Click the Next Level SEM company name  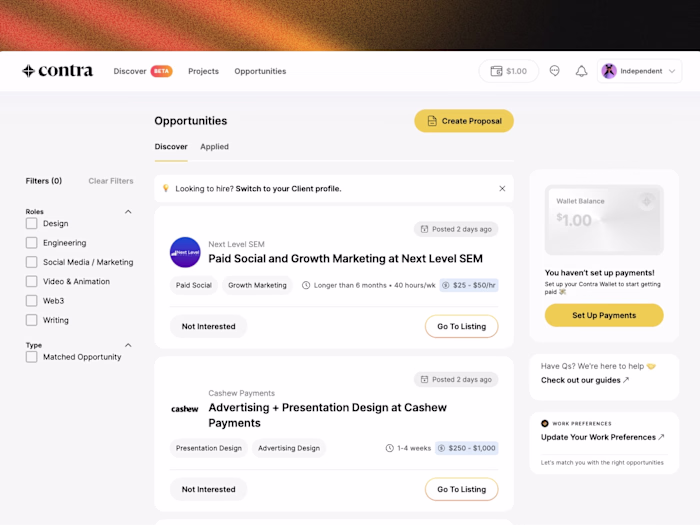237,244
